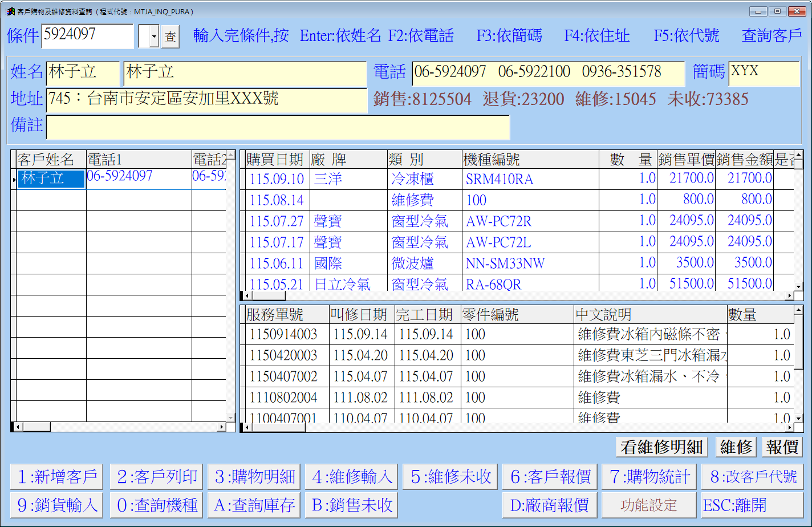Click up arrow of service table vertical scrollbar
Viewport: 812px width, 527px height.
coord(798,310)
